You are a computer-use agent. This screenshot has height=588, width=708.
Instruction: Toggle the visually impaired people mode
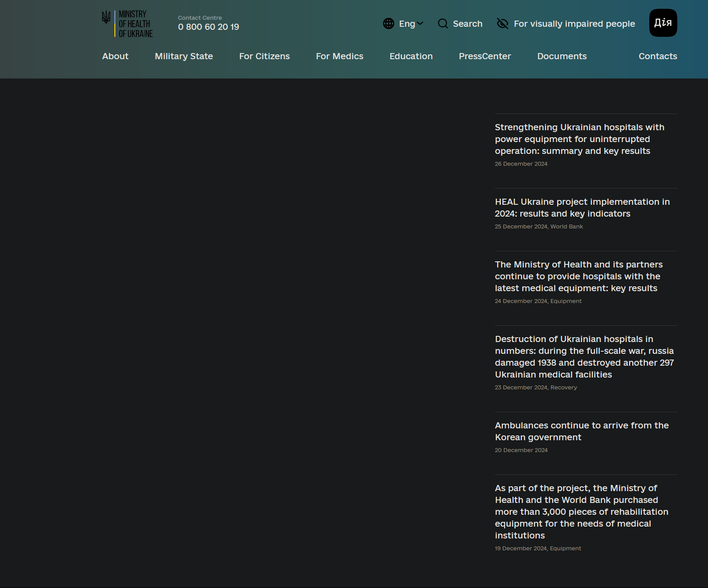[574, 24]
